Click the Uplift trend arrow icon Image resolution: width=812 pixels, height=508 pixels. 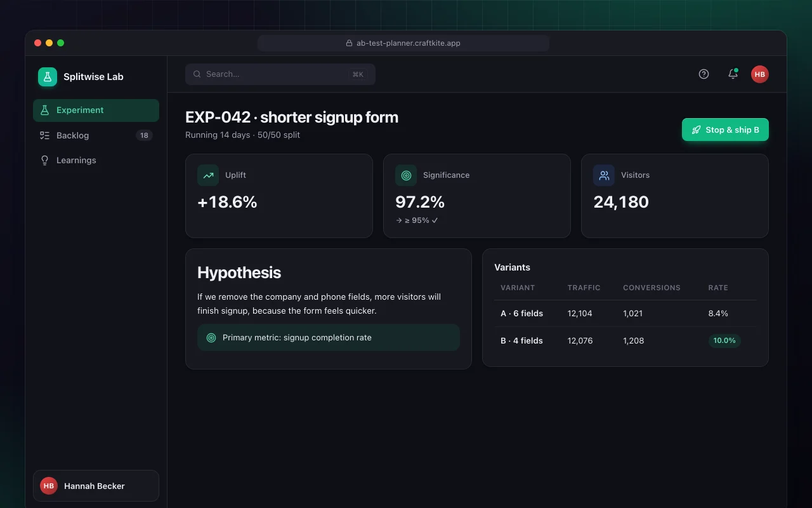(x=208, y=175)
